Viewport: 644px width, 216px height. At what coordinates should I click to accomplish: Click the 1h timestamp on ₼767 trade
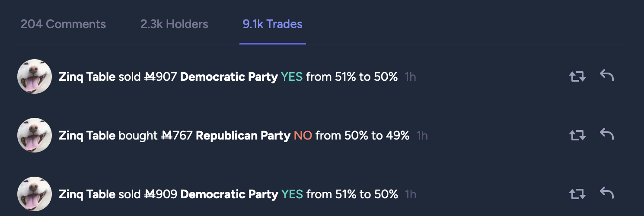422,136
